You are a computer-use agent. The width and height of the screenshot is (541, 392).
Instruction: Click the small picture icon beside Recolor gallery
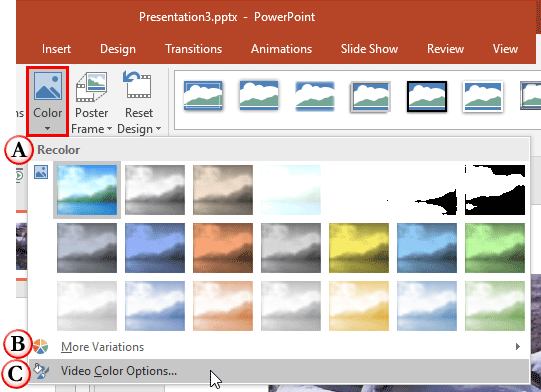pos(41,172)
